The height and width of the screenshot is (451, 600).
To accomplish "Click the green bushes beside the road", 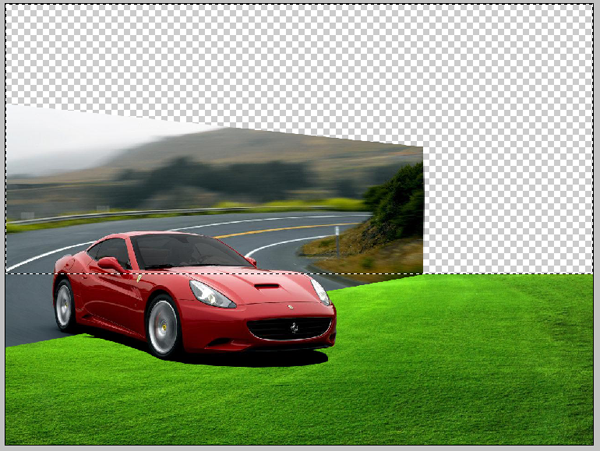I will click(x=396, y=201).
